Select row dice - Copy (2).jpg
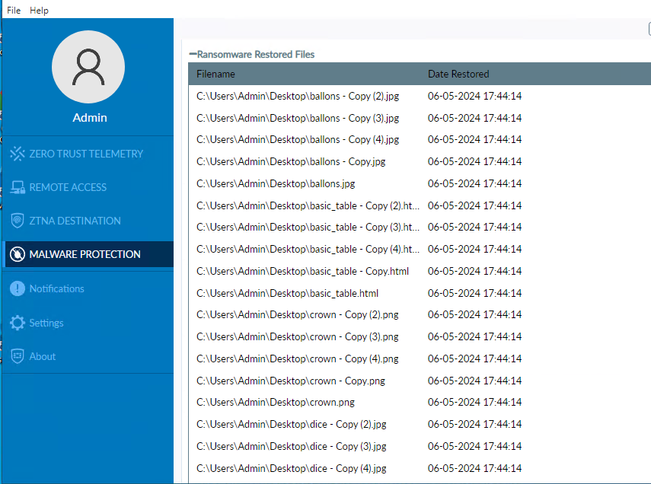Viewport: 651px width, 484px height. [x=419, y=424]
